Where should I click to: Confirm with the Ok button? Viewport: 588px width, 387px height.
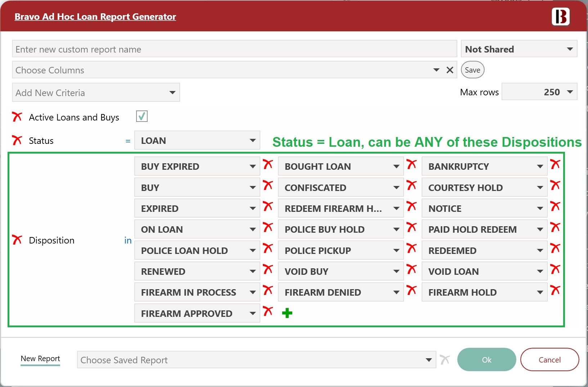(x=486, y=360)
